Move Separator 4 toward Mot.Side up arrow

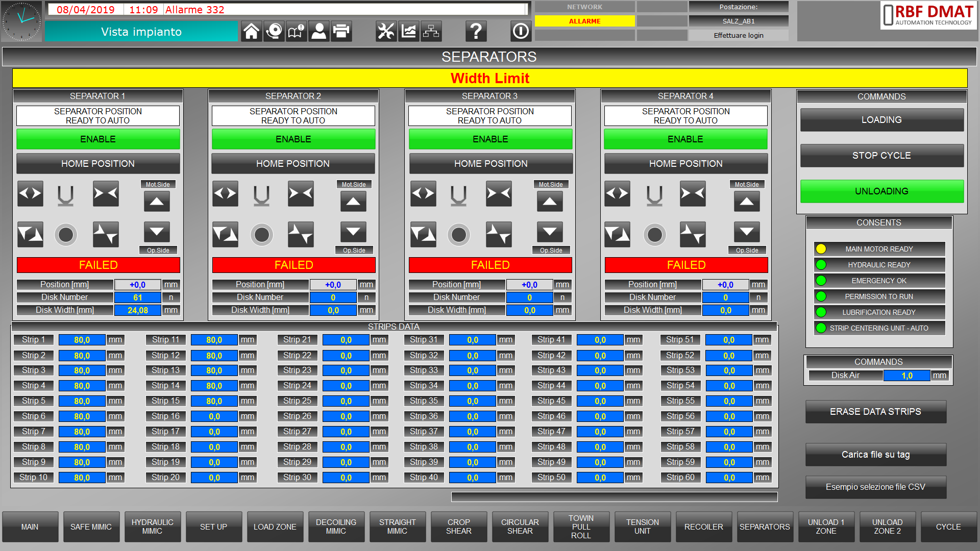click(747, 202)
